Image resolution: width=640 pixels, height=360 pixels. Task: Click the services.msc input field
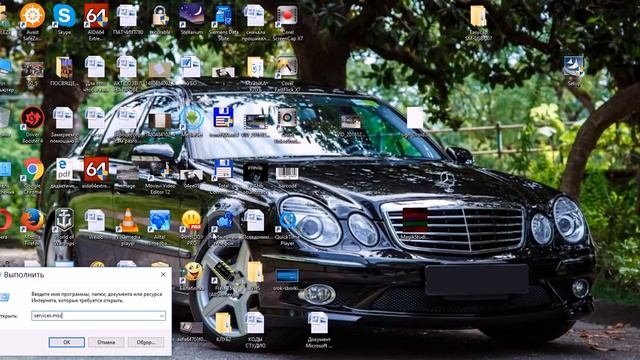point(98,316)
